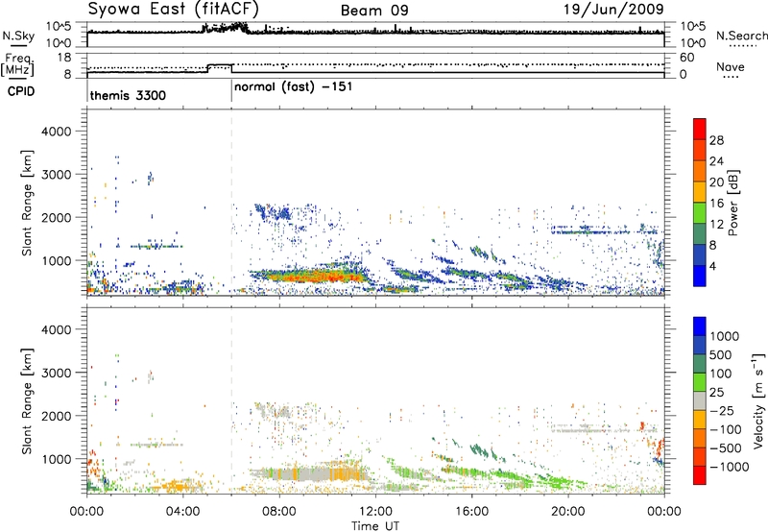Click the 'Syowa East (fitACF)' title

(x=174, y=10)
